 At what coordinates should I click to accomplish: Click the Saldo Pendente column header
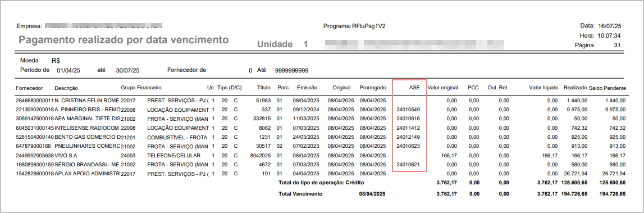coord(608,88)
